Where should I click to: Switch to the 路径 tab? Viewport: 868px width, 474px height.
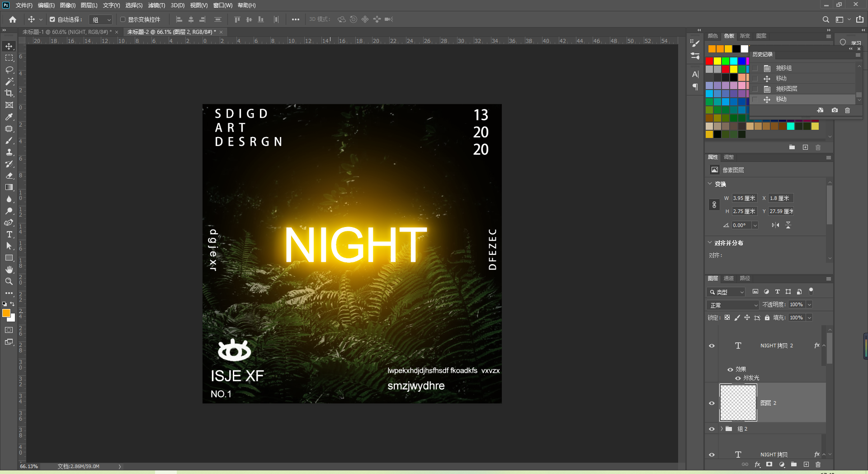tap(745, 279)
